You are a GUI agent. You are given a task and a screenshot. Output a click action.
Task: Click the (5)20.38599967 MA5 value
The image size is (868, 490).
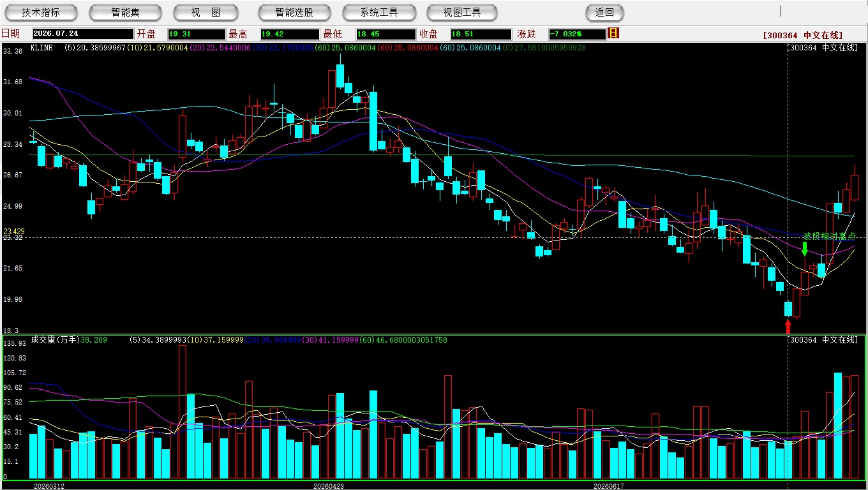pyautogui.click(x=95, y=48)
